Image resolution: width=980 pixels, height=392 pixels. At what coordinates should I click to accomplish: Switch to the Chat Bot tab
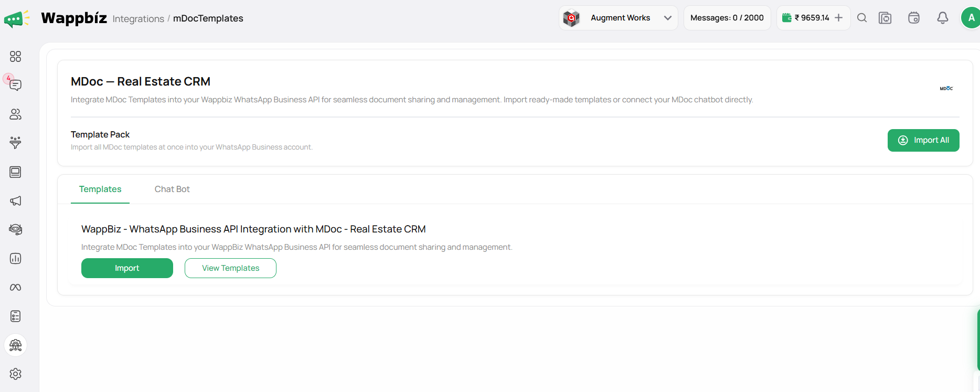coord(172,189)
